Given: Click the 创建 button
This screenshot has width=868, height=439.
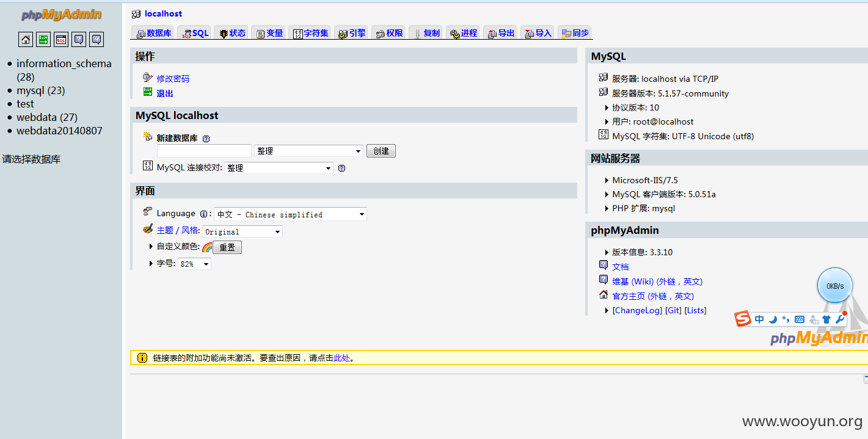Looking at the screenshot, I should pyautogui.click(x=381, y=151).
